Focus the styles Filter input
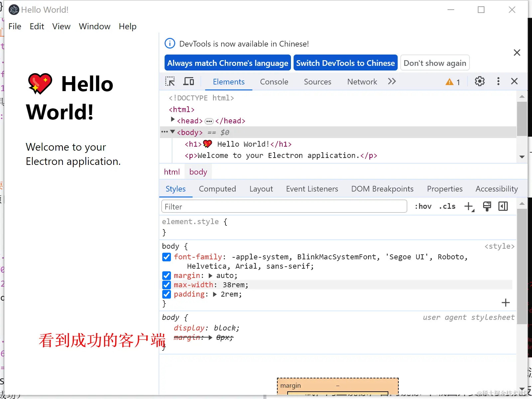The width and height of the screenshot is (532, 399). tap(284, 206)
